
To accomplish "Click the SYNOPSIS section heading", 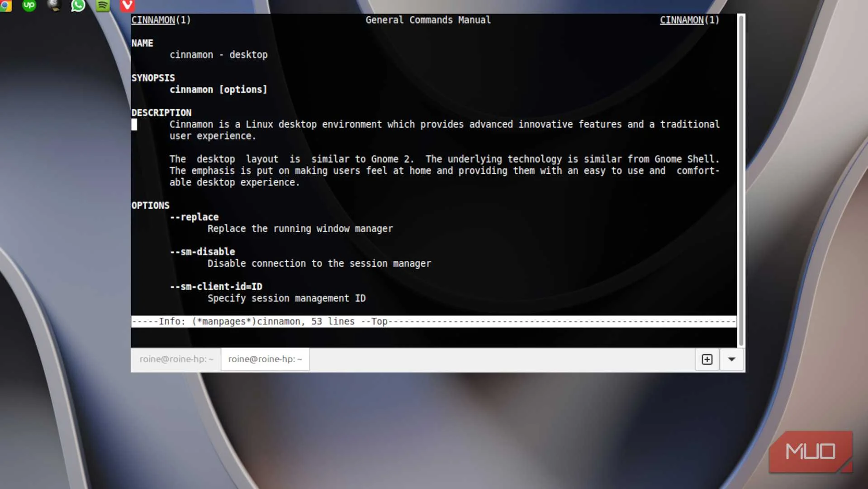I will click(x=153, y=77).
